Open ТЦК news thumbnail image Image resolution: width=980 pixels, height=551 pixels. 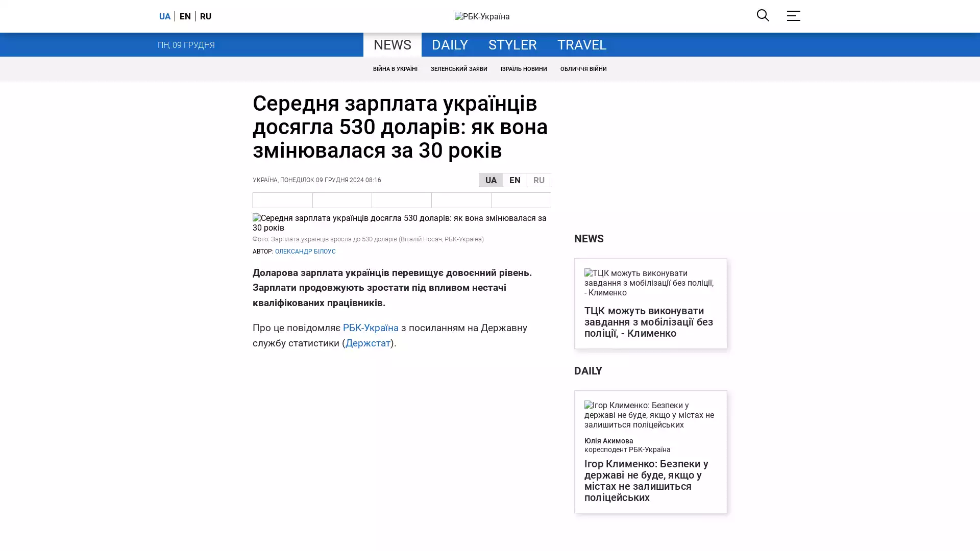(650, 283)
